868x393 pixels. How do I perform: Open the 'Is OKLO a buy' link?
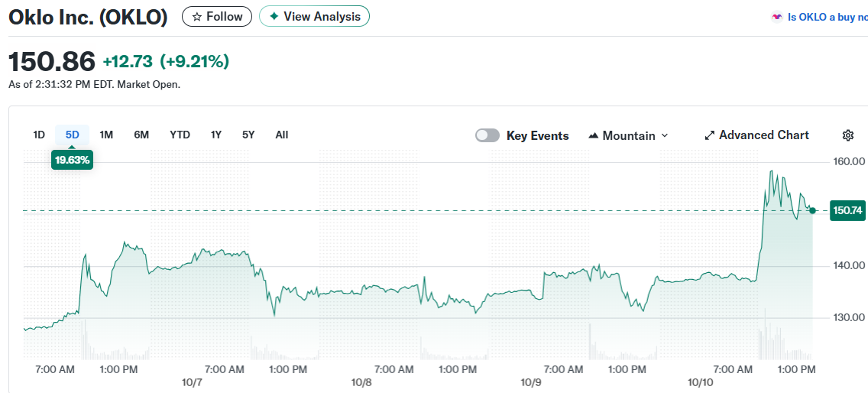(x=827, y=17)
